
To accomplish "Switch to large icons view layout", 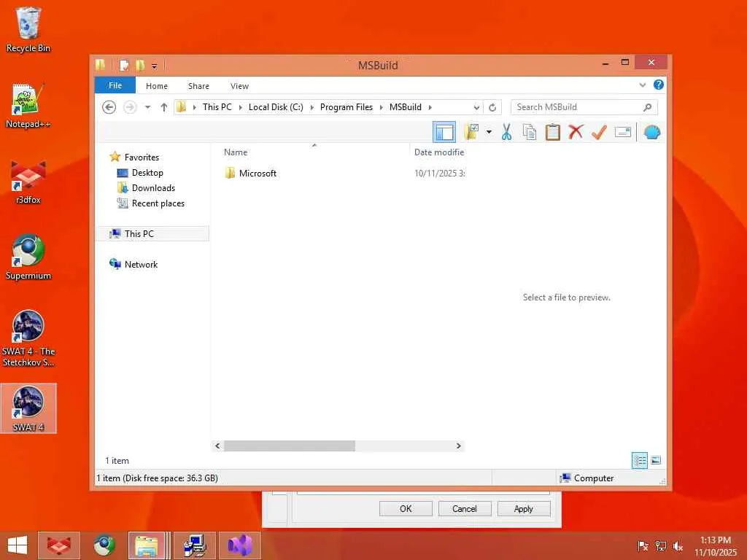I will point(656,461).
